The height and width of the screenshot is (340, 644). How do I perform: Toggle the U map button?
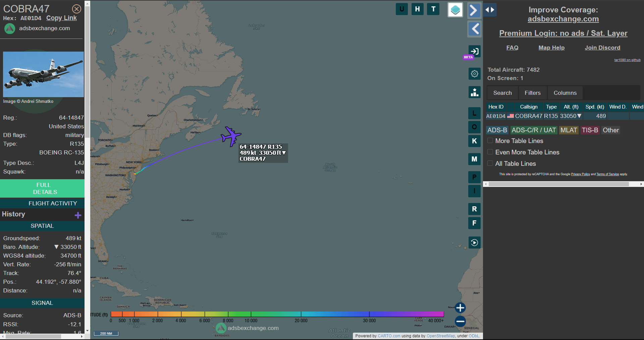pos(402,9)
